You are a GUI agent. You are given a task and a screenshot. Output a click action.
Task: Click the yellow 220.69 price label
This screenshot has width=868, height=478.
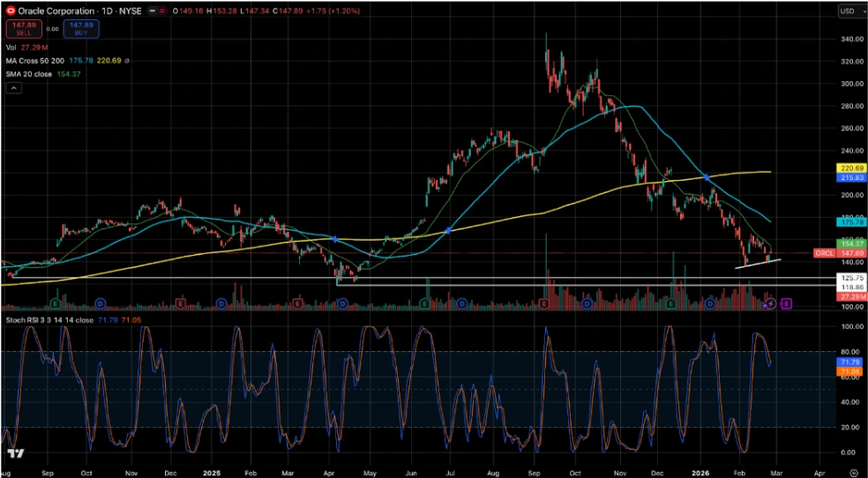tap(849, 167)
